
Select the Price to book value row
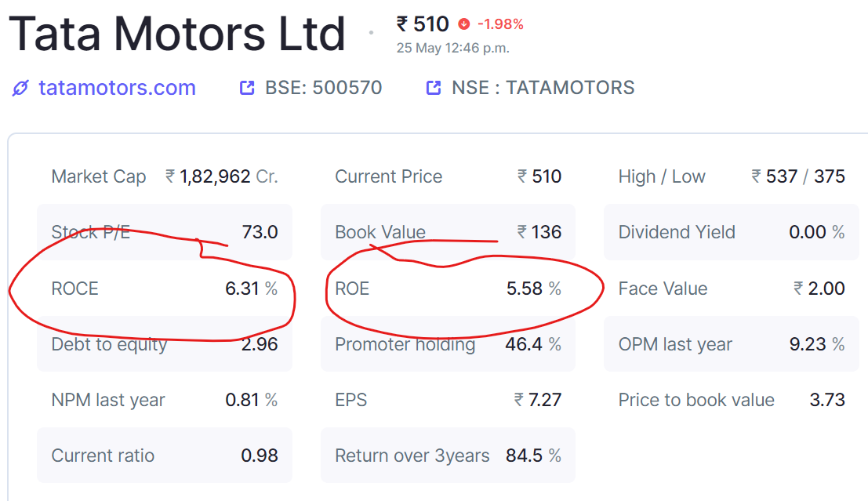click(x=731, y=400)
